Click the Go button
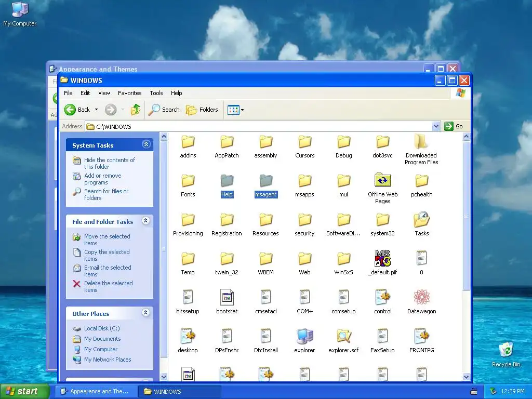The image size is (532, 399). 454,126
